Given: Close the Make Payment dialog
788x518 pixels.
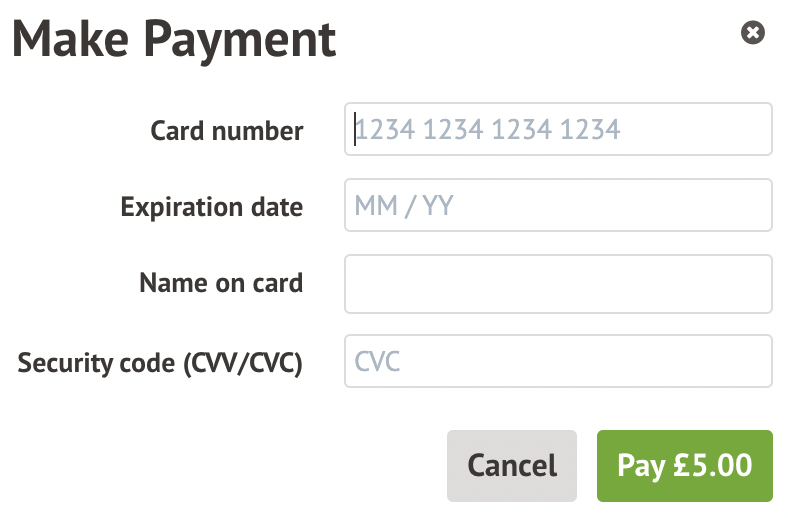Looking at the screenshot, I should tap(752, 34).
